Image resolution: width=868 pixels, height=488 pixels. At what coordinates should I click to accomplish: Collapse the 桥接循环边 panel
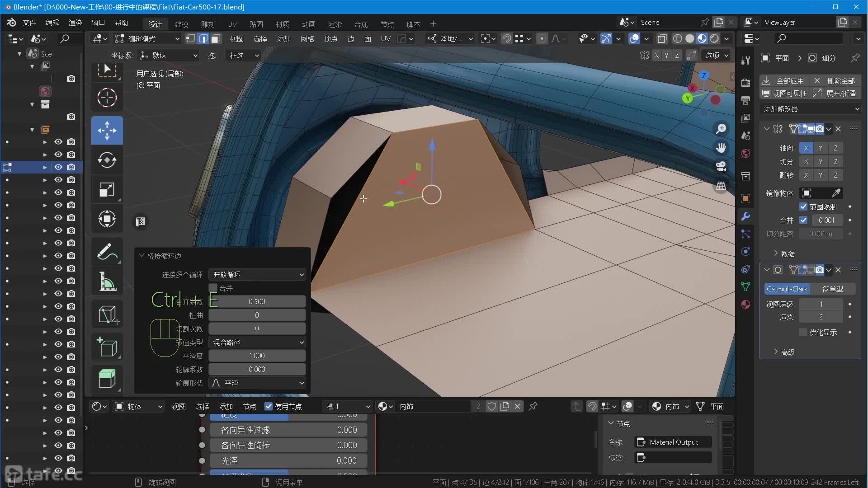[x=142, y=256]
